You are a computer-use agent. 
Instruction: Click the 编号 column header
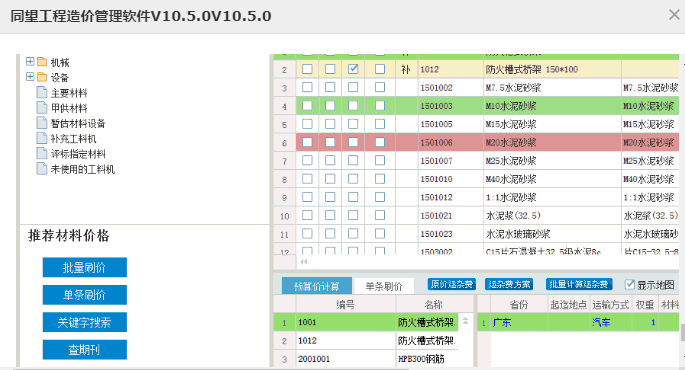tap(346, 304)
